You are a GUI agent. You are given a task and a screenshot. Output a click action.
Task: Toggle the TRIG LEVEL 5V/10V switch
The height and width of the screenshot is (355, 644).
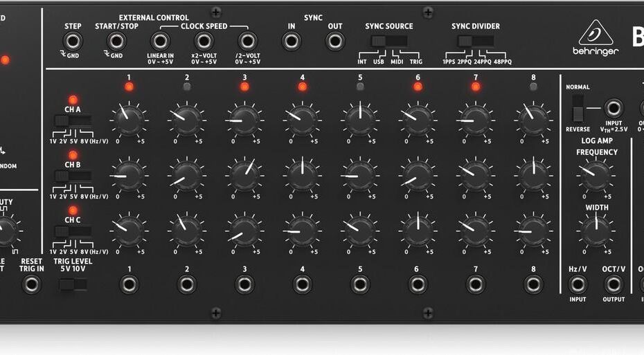[73, 284]
